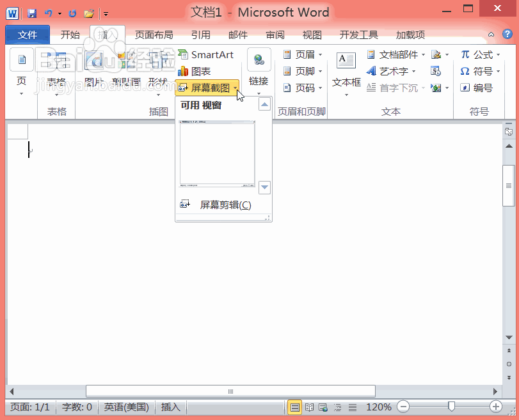Click the Redo icon in quick access toolbar

tap(72, 13)
